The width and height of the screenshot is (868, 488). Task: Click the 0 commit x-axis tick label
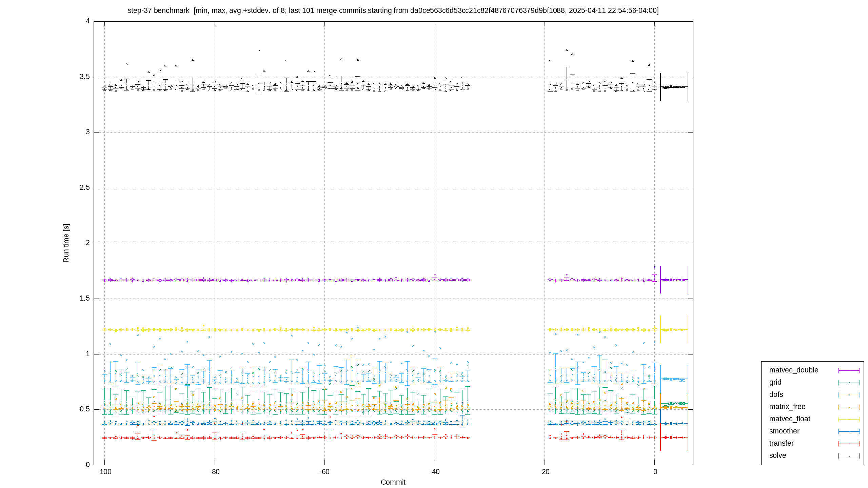click(655, 472)
